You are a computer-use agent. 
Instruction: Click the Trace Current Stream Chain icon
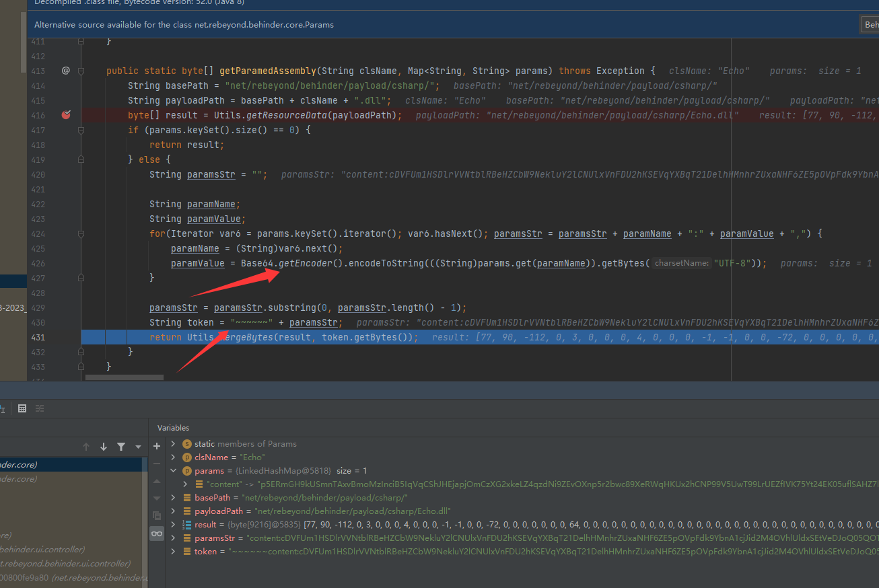pos(40,408)
